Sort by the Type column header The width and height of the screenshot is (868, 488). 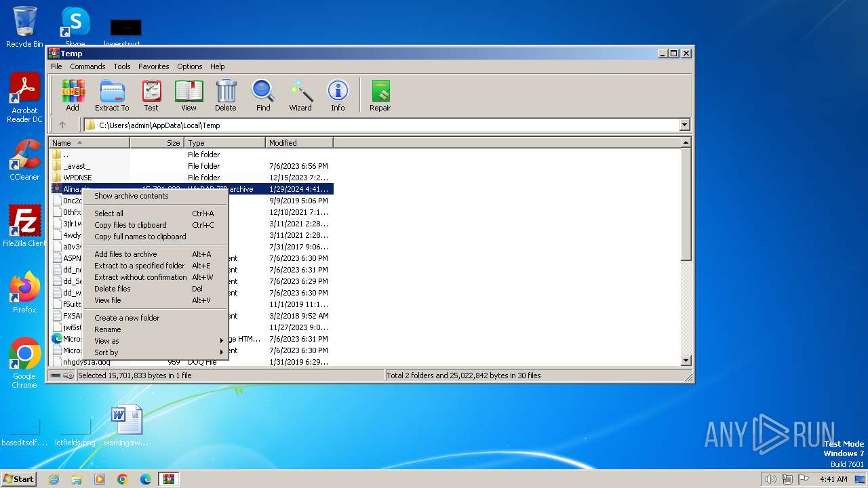[224, 143]
